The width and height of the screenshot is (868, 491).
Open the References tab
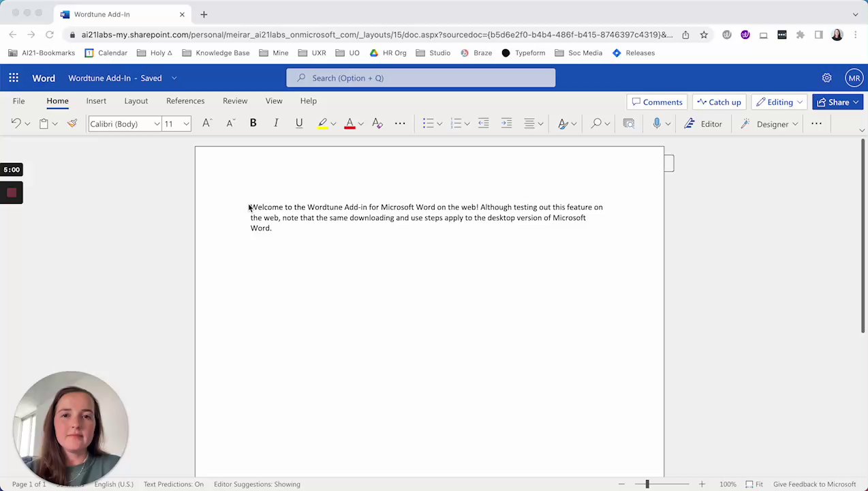click(185, 101)
